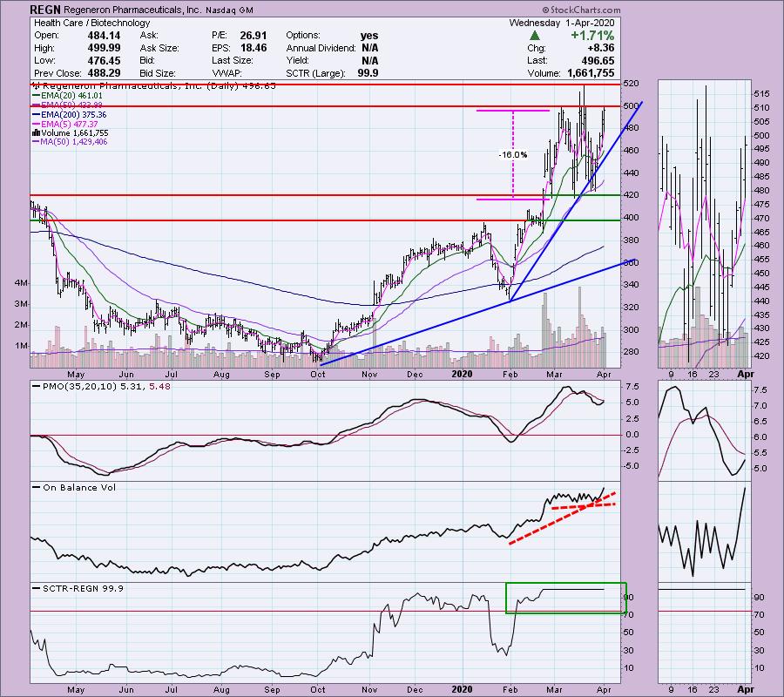Click the volume bars icon in the legend
The image size is (784, 697).
coord(36,133)
